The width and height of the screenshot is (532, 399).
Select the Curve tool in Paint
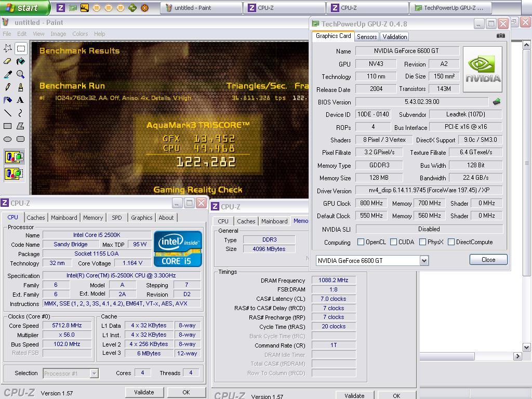[21, 113]
